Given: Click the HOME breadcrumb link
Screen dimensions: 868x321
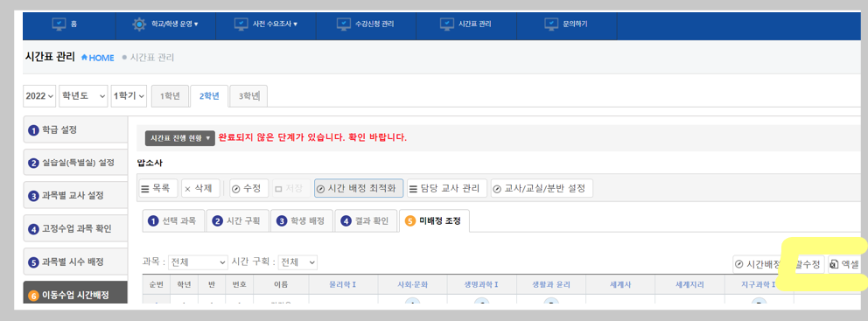Looking at the screenshot, I should (x=97, y=58).
